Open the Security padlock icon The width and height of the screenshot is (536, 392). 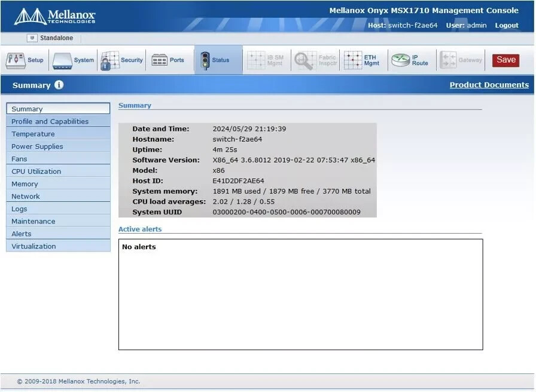(109, 61)
